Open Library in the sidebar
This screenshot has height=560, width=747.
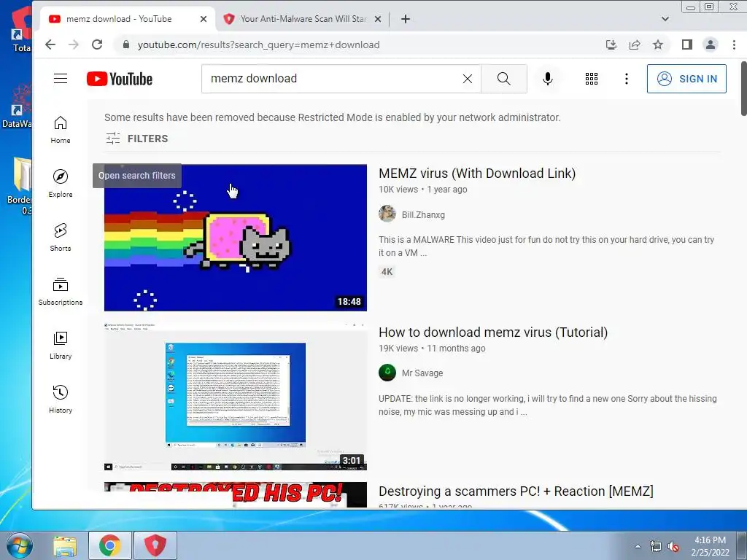[x=61, y=345]
